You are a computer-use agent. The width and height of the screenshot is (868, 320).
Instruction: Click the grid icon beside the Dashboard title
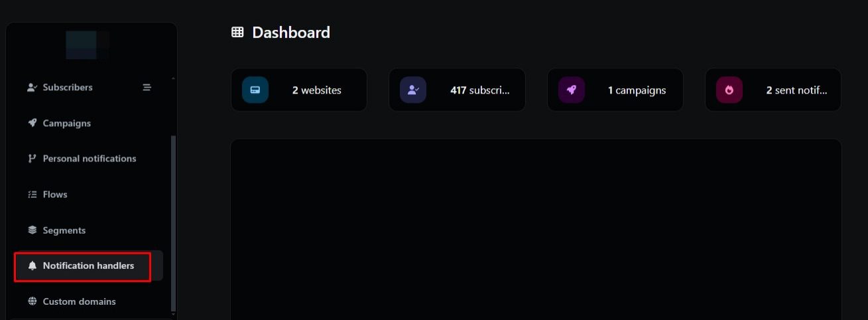(237, 32)
